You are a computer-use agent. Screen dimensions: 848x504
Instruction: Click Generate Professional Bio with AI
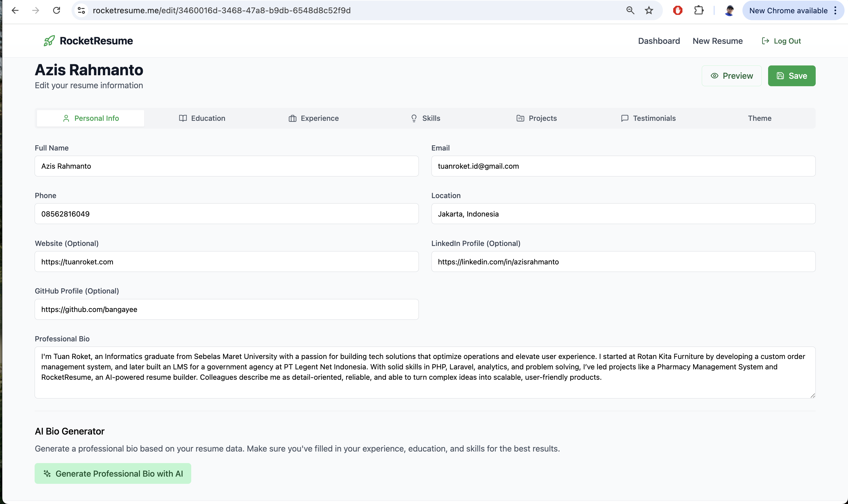(x=113, y=473)
